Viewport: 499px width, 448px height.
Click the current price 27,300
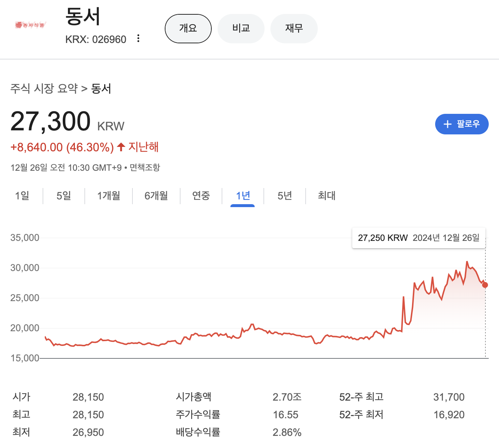tap(51, 121)
